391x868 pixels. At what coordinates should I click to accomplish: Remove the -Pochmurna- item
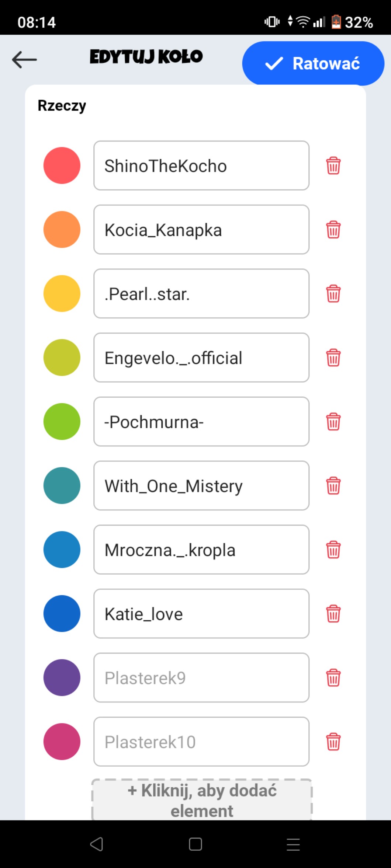point(333,422)
